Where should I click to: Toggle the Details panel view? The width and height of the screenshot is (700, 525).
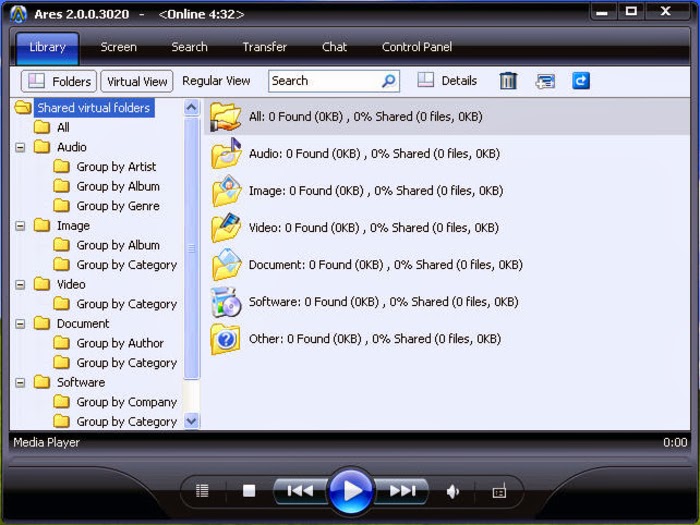[447, 81]
